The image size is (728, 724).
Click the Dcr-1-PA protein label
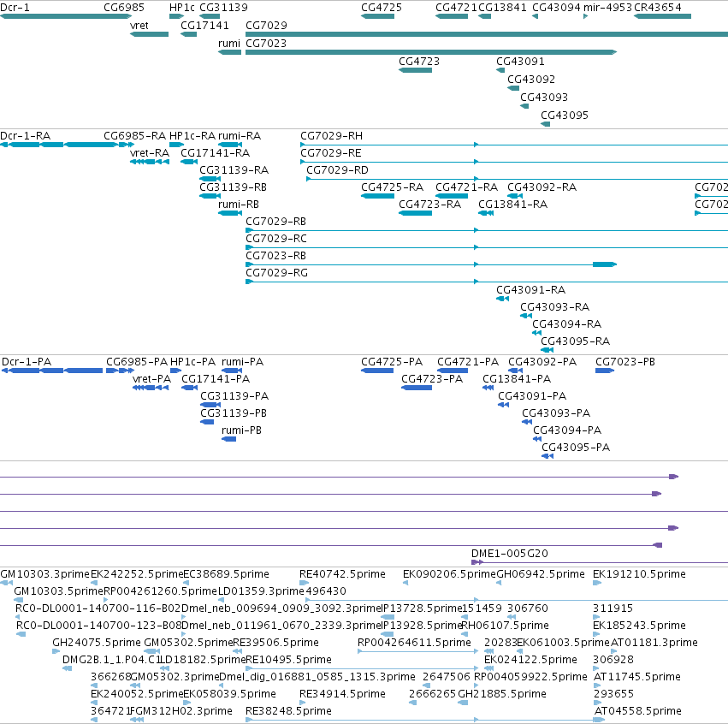[27, 362]
